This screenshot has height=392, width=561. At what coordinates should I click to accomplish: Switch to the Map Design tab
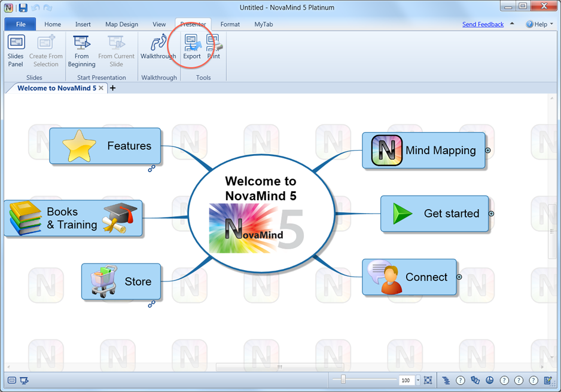click(121, 24)
